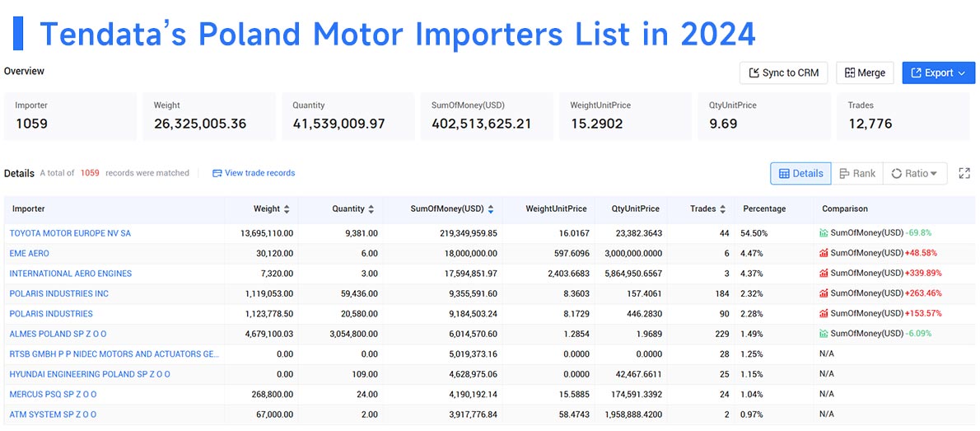
Task: Open ATM SYSTEM SP Z O O importer
Action: pos(54,415)
